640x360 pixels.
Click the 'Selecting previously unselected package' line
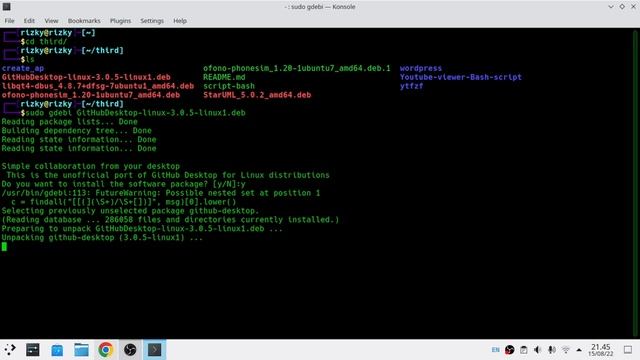click(130, 211)
